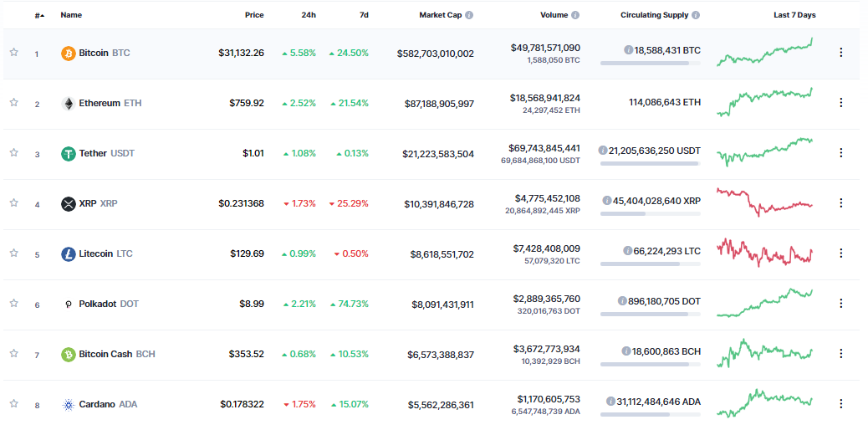This screenshot has height=430, width=868.
Task: Click info icon beside 66,224,293 LTC supply
Action: pyautogui.click(x=627, y=250)
